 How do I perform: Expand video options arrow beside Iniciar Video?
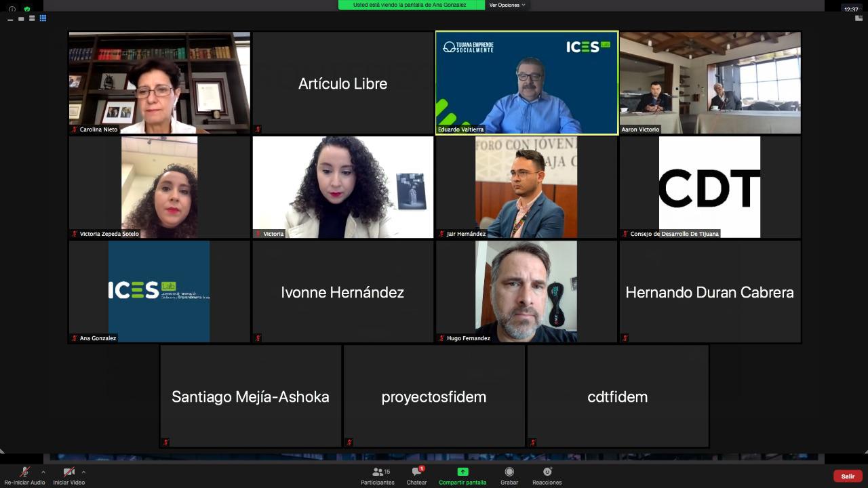tap(83, 472)
